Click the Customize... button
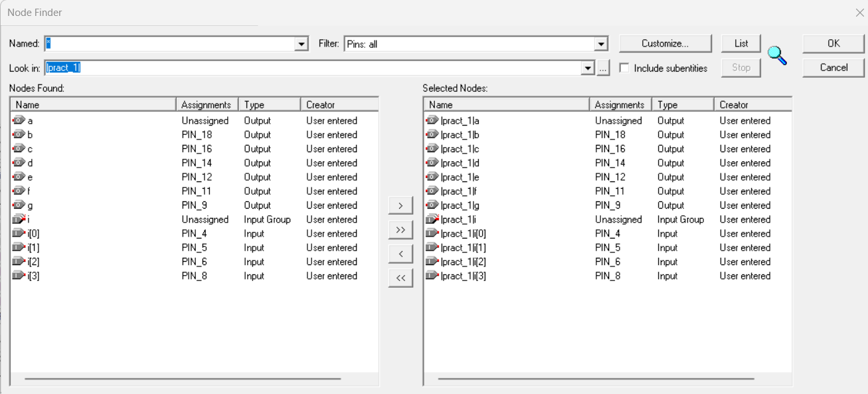Viewport: 868px width, 394px height. pyautogui.click(x=665, y=43)
